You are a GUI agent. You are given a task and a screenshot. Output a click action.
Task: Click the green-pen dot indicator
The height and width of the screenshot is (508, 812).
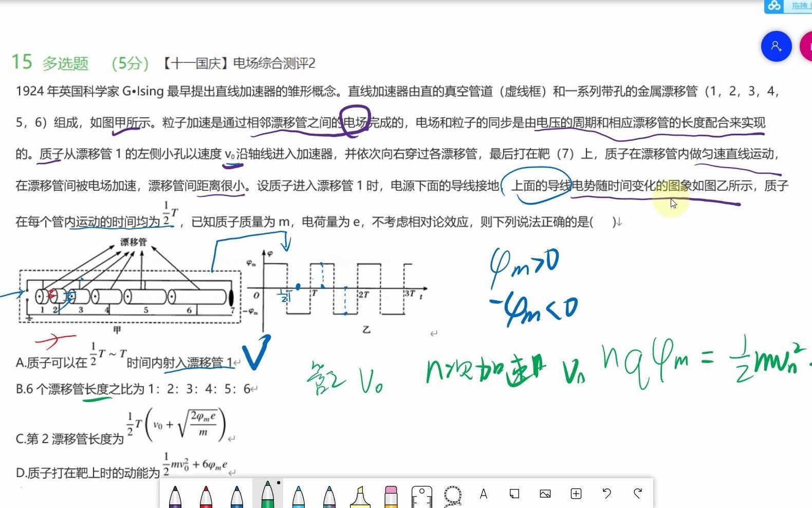[x=279, y=483]
